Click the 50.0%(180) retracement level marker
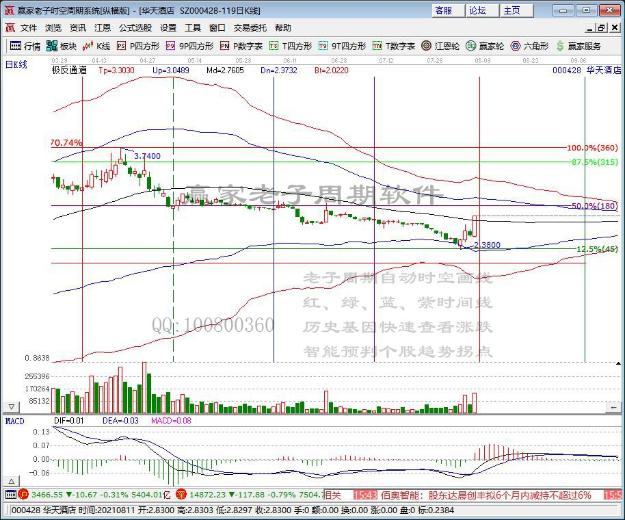The width and height of the screenshot is (625, 520). pyautogui.click(x=594, y=205)
